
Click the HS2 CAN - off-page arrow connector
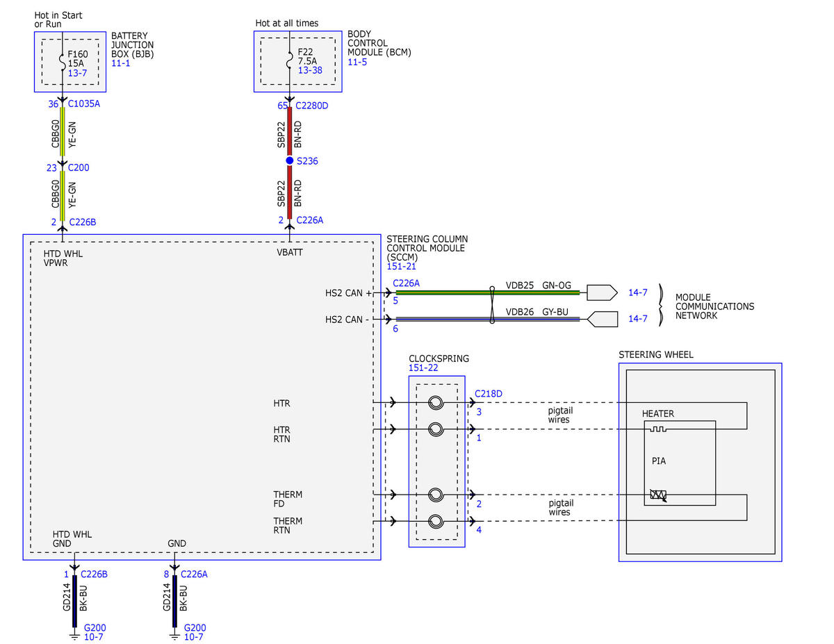602,319
